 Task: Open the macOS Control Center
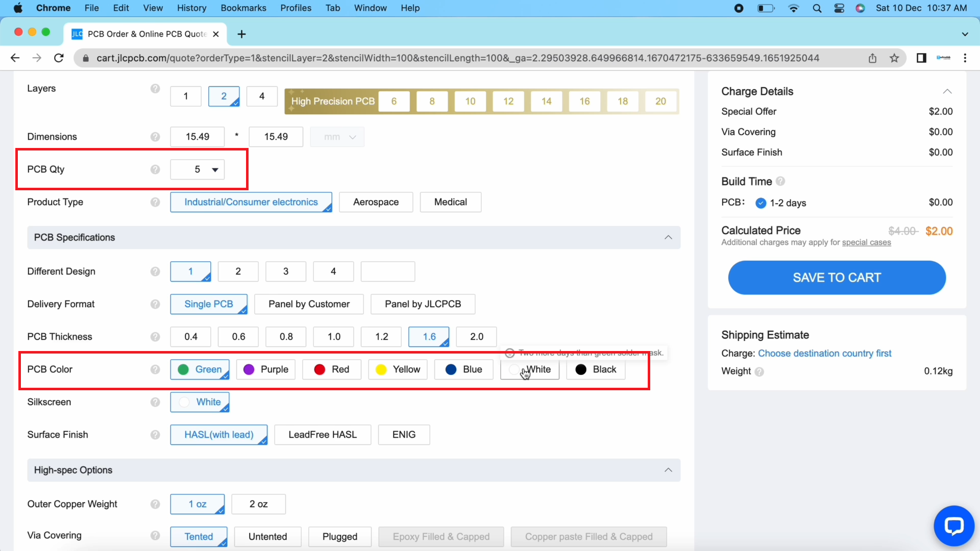click(x=839, y=8)
